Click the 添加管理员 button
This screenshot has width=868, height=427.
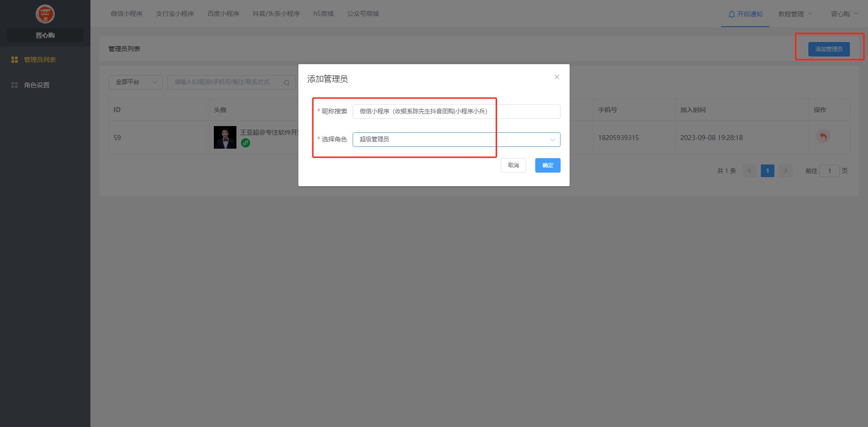(x=829, y=49)
